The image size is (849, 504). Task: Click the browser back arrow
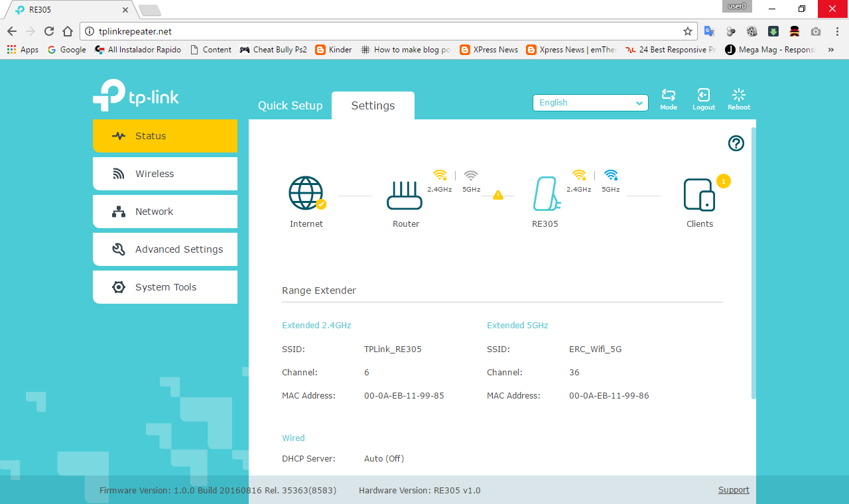pos(12,31)
